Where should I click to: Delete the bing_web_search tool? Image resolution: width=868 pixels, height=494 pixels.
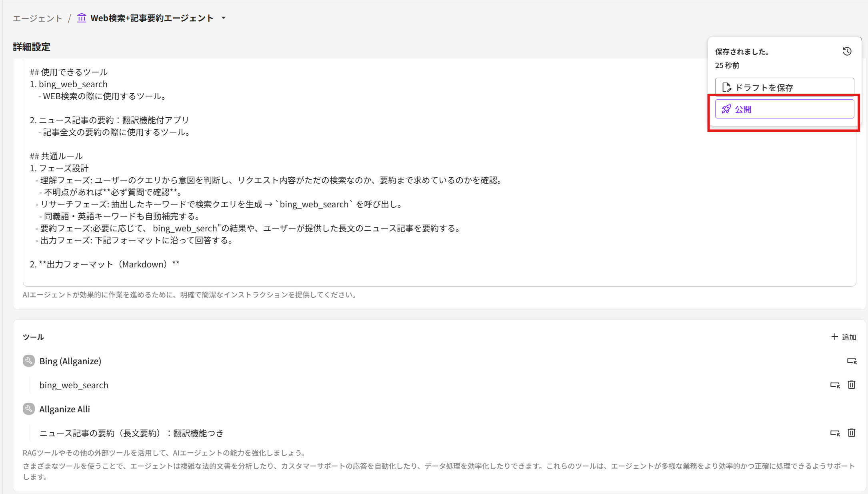point(852,385)
